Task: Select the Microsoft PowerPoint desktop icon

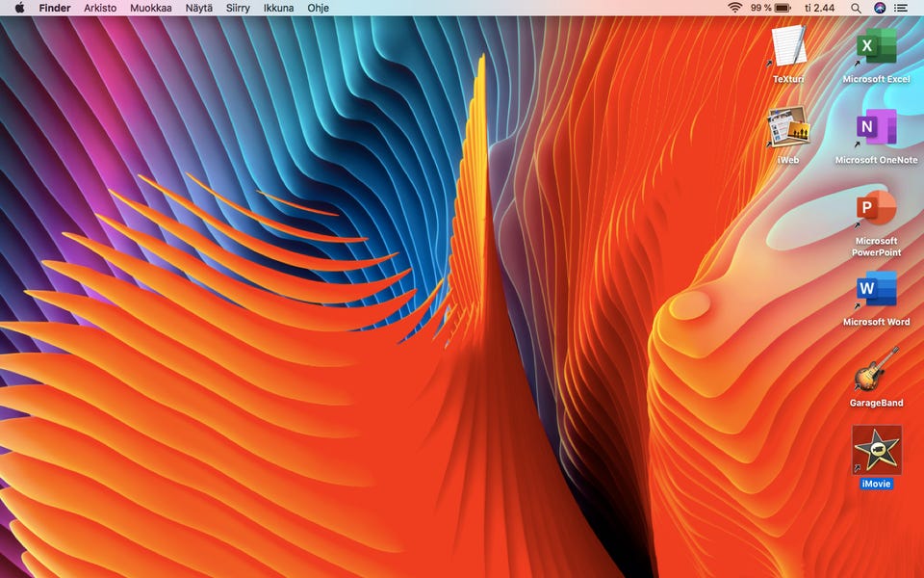Action: 876,208
